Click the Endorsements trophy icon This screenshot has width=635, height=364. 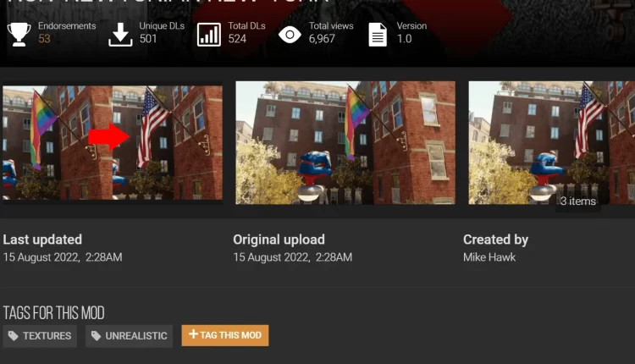click(19, 33)
